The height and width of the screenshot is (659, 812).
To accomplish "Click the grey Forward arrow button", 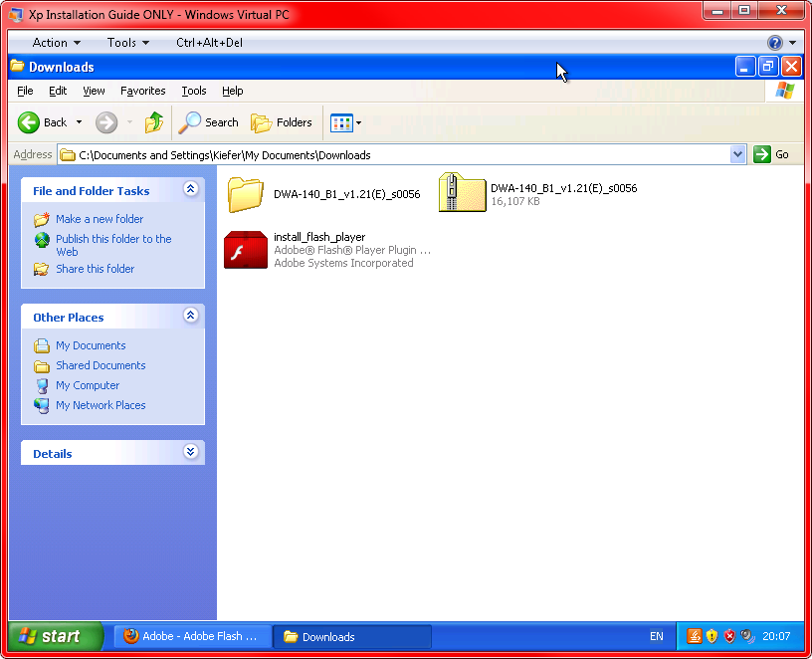I will 106,122.
